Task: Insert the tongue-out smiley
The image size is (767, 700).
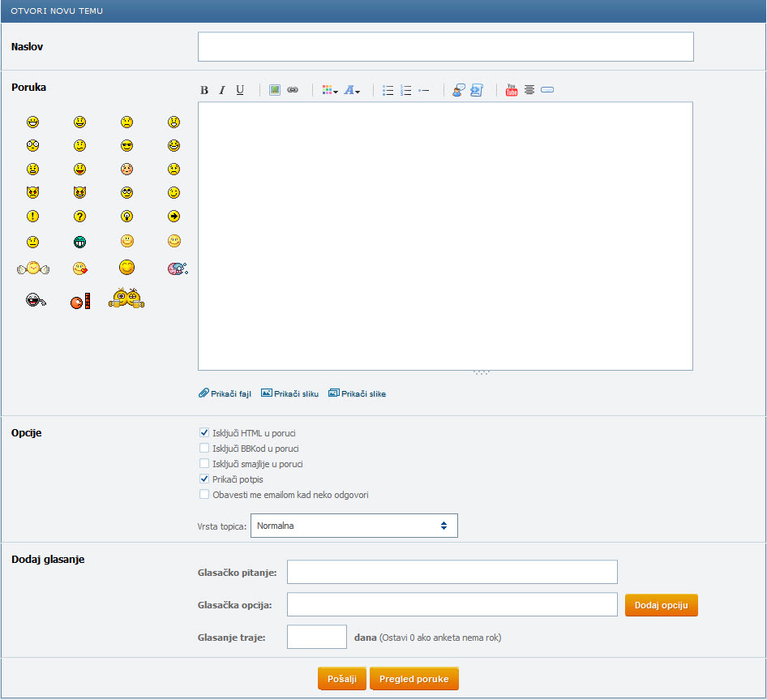Action: click(x=79, y=170)
